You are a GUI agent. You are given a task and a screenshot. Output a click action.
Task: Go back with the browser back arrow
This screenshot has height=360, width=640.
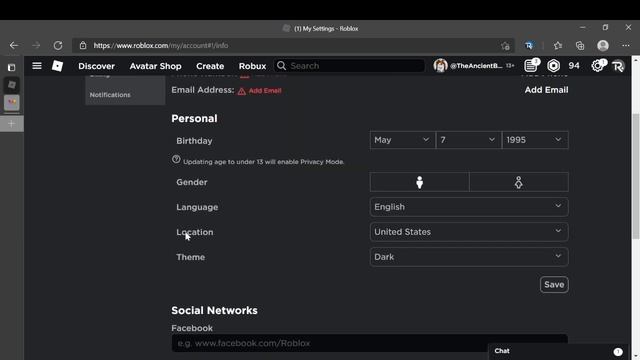pos(14,45)
